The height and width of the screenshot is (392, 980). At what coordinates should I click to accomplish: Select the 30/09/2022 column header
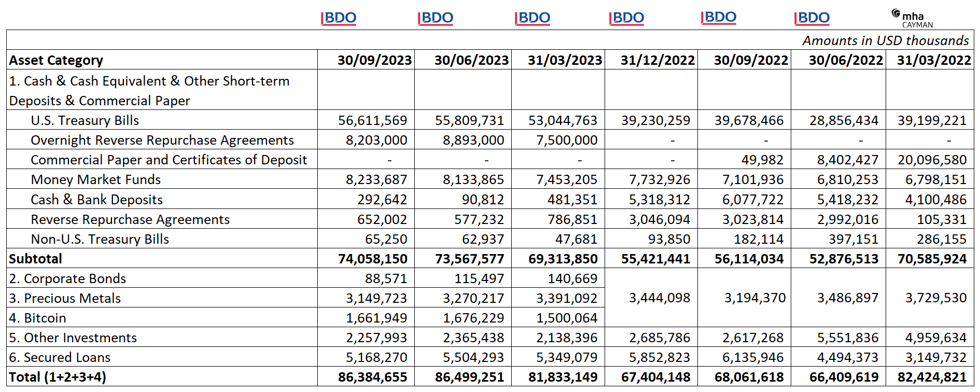click(x=745, y=60)
